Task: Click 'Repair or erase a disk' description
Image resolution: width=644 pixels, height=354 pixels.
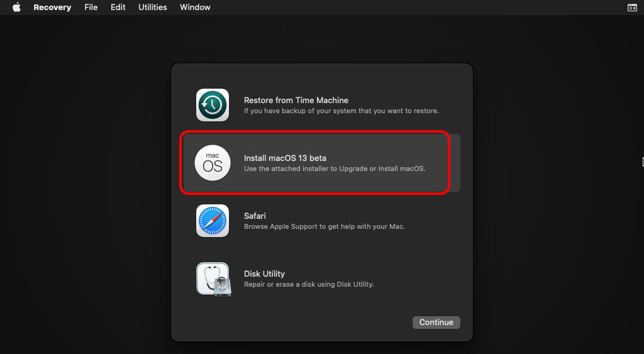Action: coord(309,285)
